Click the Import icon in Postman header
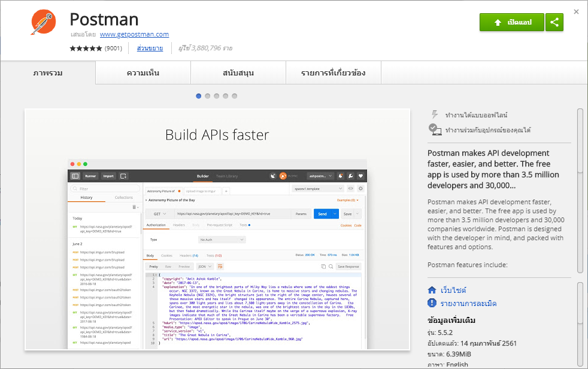The image size is (588, 369). (x=108, y=176)
